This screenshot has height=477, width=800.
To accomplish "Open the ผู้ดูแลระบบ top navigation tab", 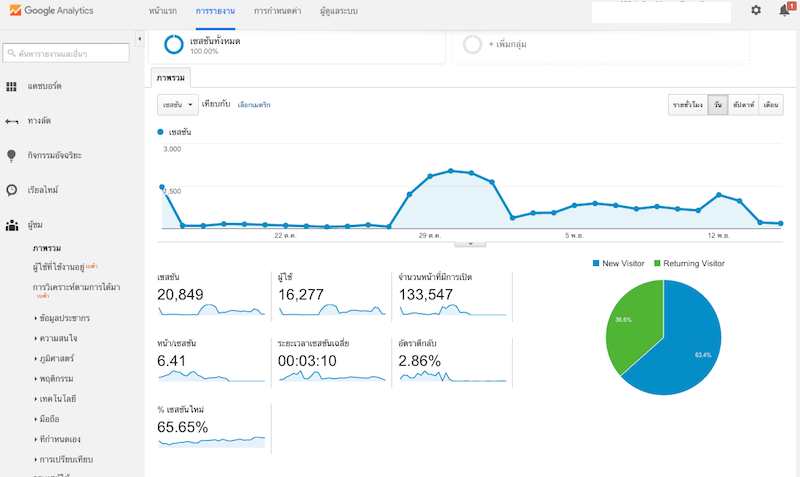I will point(339,11).
